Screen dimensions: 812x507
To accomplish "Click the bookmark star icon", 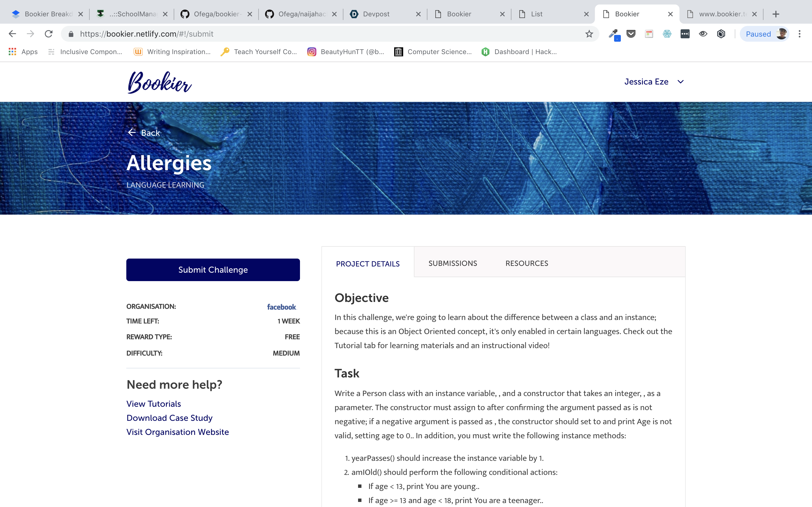I will pyautogui.click(x=589, y=34).
